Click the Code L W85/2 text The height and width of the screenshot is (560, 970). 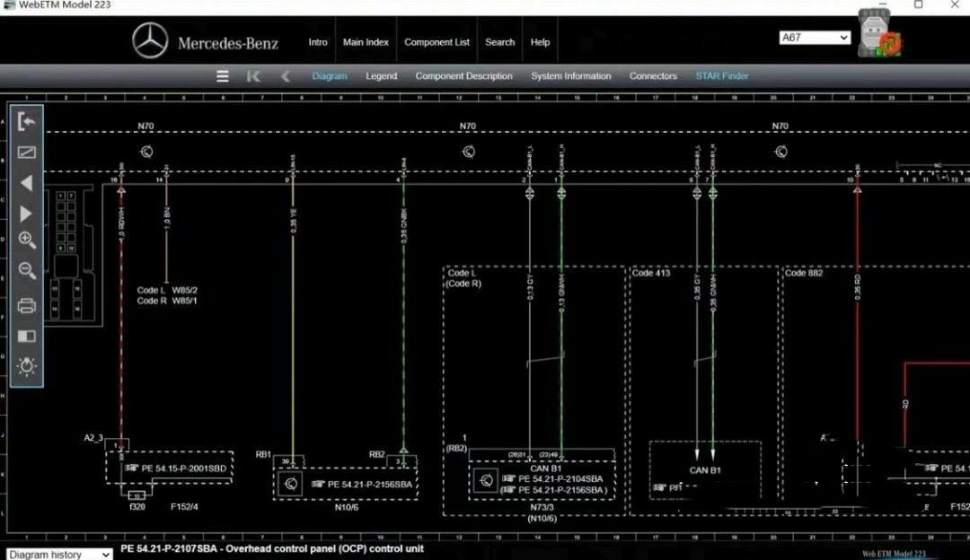point(167,290)
